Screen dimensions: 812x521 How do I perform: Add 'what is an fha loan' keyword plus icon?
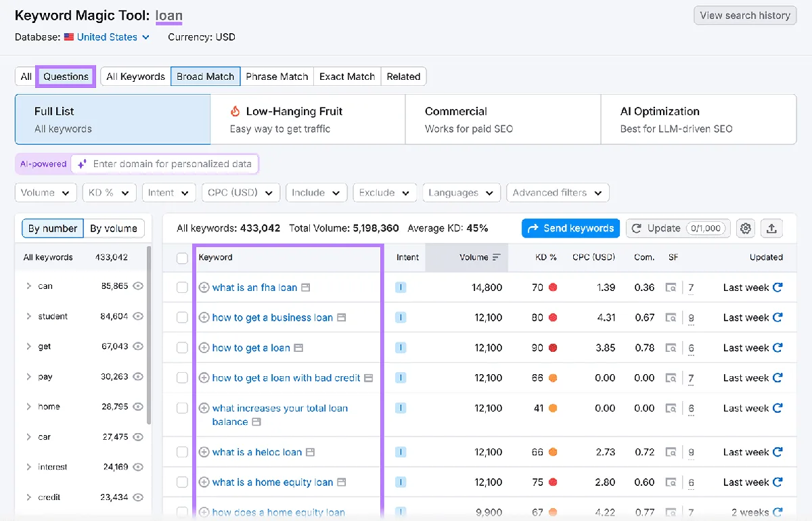click(204, 288)
